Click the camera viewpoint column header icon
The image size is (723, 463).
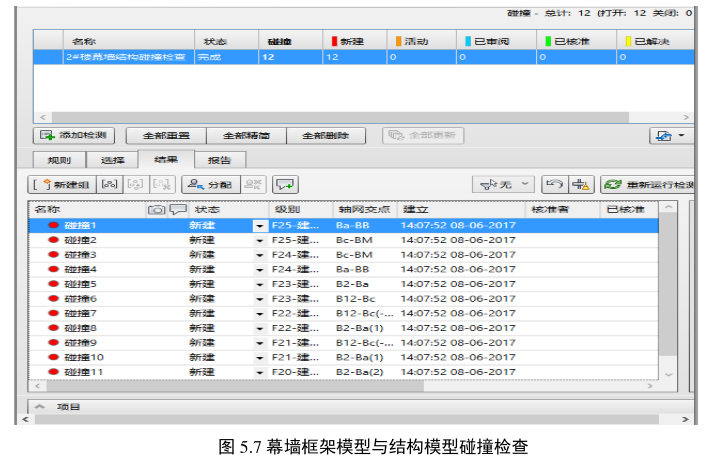[x=156, y=210]
